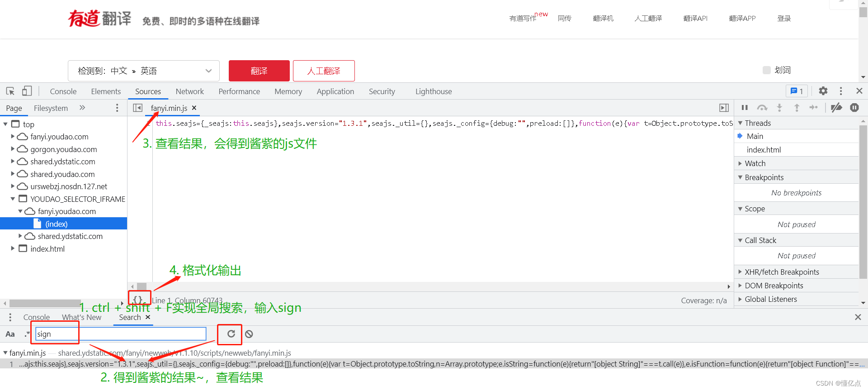
Task: Open the line 1 search result
Action: click(434, 364)
